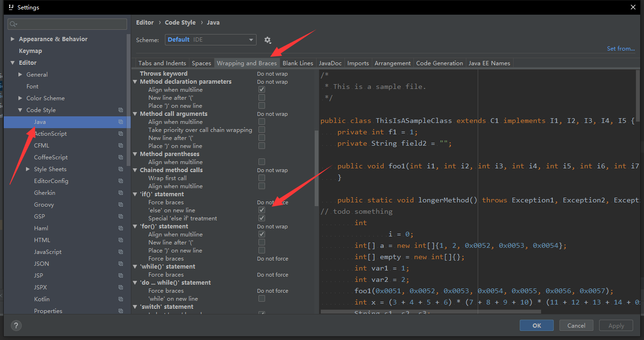644x340 pixels.
Task: Click the copy icon beside JSP
Action: click(x=120, y=276)
